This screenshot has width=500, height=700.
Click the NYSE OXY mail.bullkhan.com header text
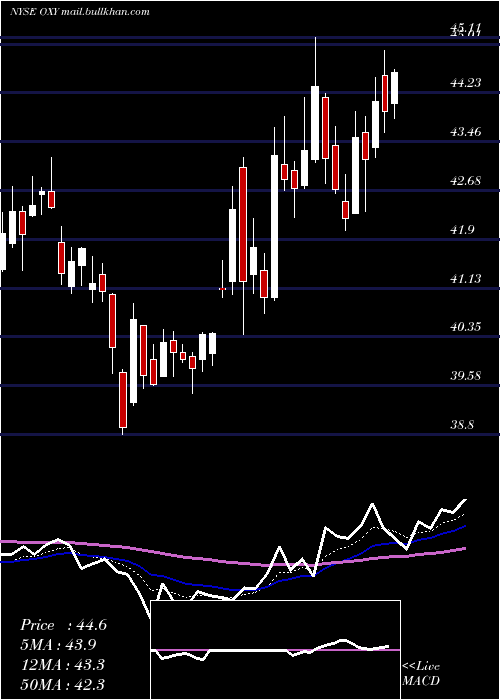[79, 12]
